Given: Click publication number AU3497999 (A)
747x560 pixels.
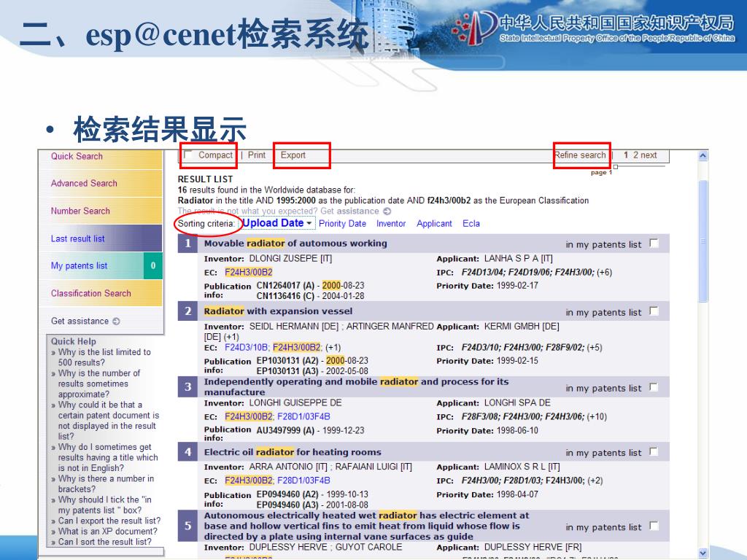Looking at the screenshot, I should click(285, 430).
